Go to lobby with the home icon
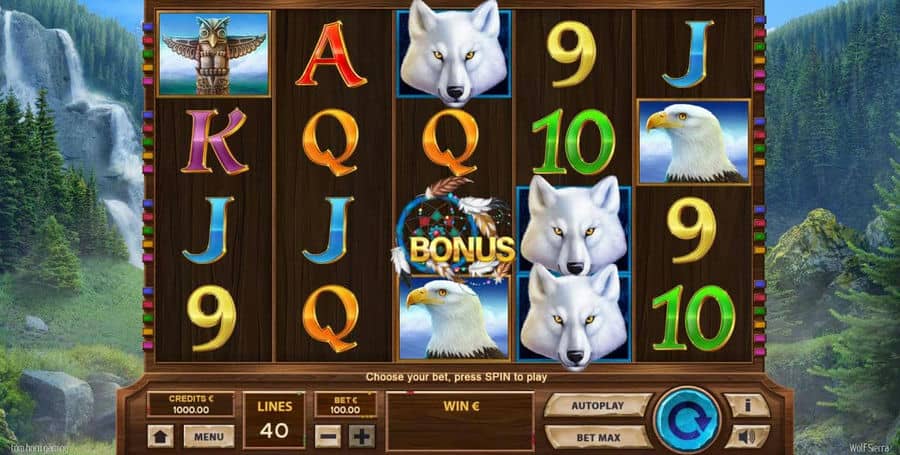The height and width of the screenshot is (455, 900). pos(160,437)
